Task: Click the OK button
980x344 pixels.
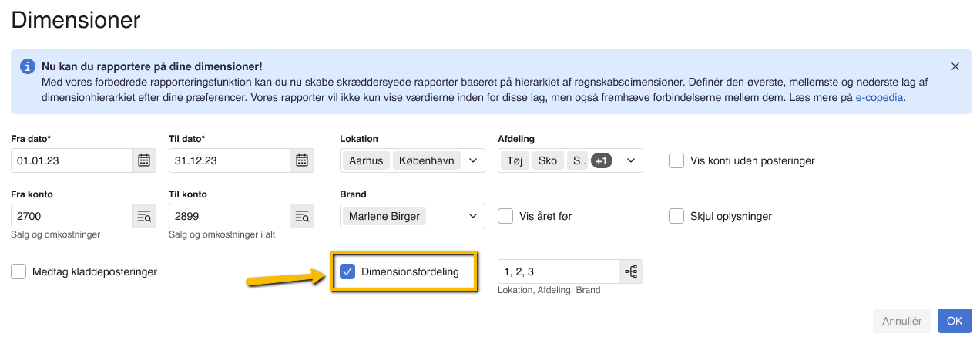Action: (x=955, y=321)
